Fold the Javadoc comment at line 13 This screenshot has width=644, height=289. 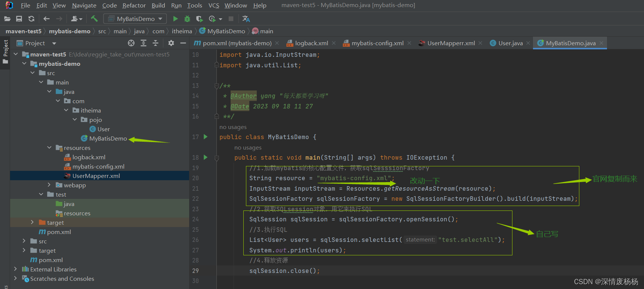tap(216, 86)
